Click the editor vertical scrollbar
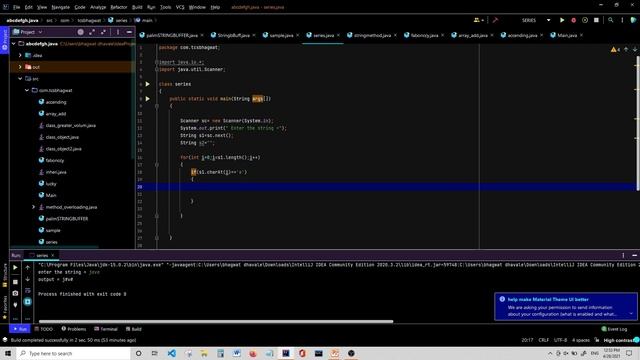 pos(638,122)
